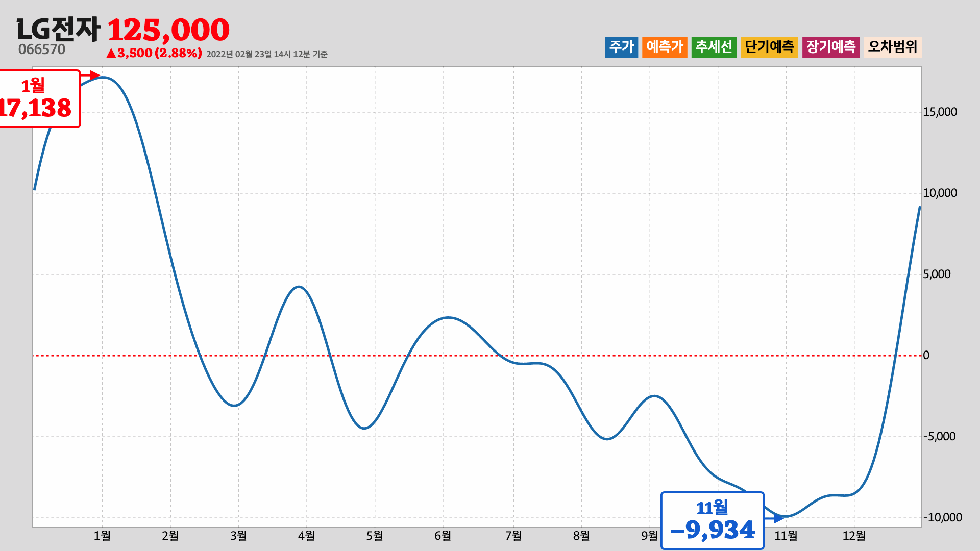The image size is (980, 551).
Task: Click the 7월 x-axis label
Action: tap(513, 536)
